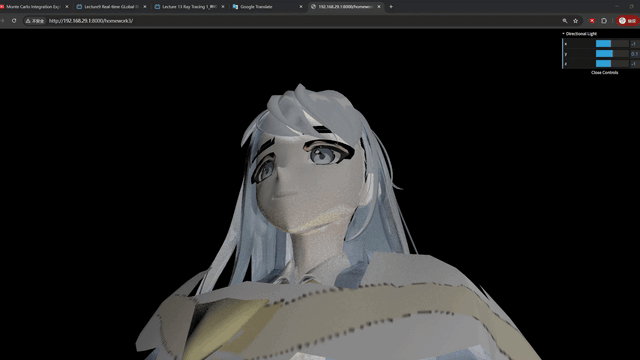Click the x value field showing -1
The height and width of the screenshot is (360, 640).
click(634, 44)
